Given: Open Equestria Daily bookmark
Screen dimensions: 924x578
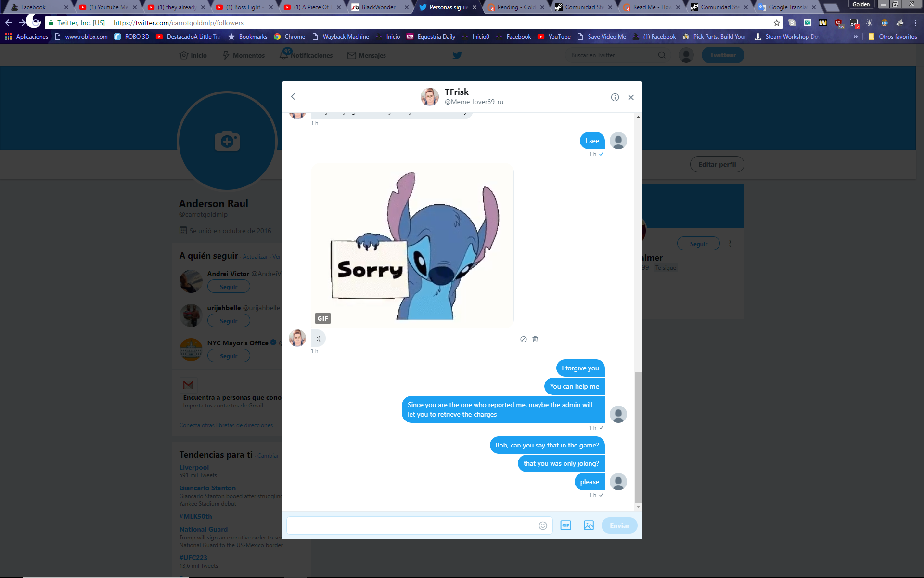Looking at the screenshot, I should pos(431,37).
